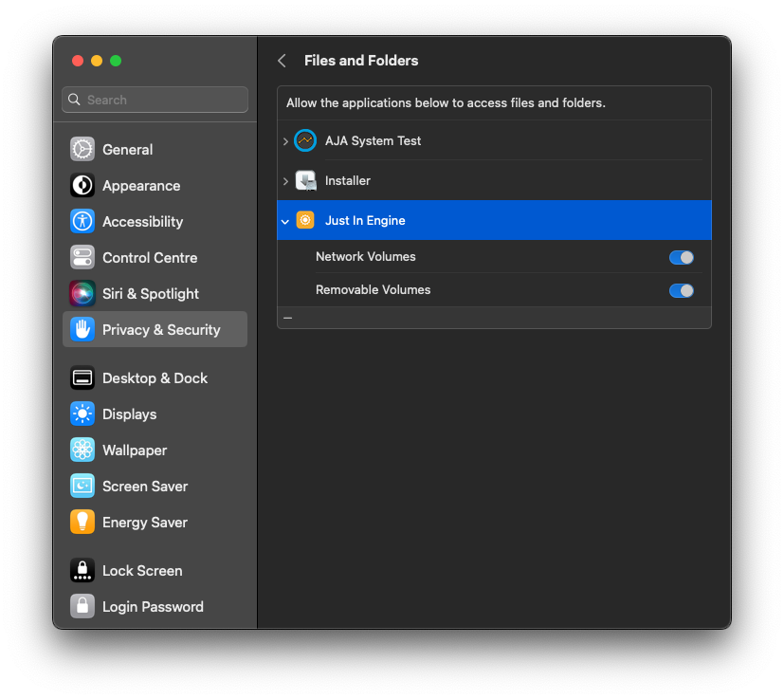Open Login Password settings
Screen dimensions: 784x699
[x=155, y=606]
